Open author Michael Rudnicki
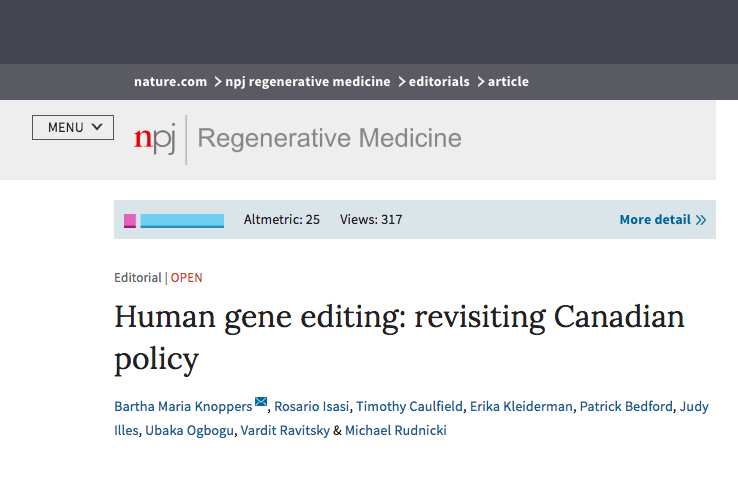This screenshot has height=490, width=738. point(395,431)
